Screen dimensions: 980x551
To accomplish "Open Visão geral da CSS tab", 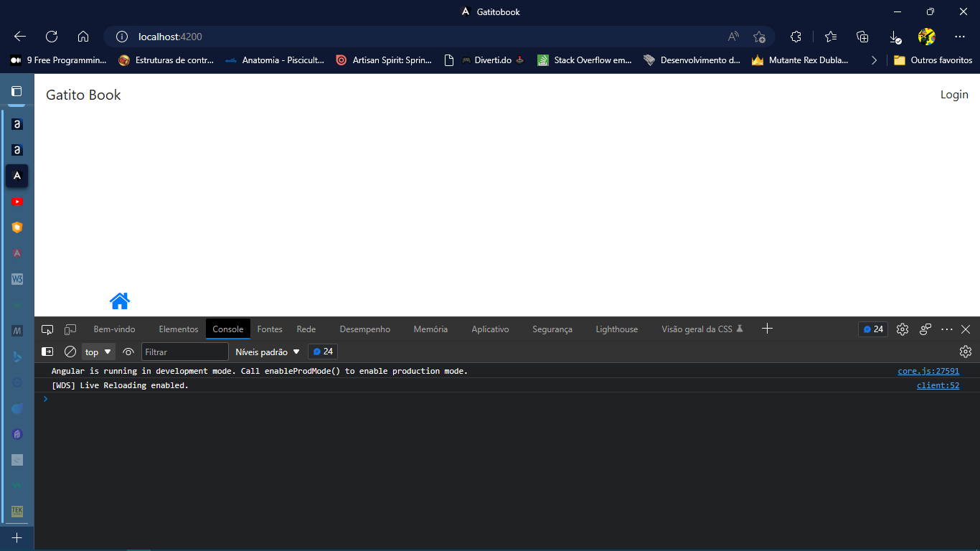I will pyautogui.click(x=702, y=329).
